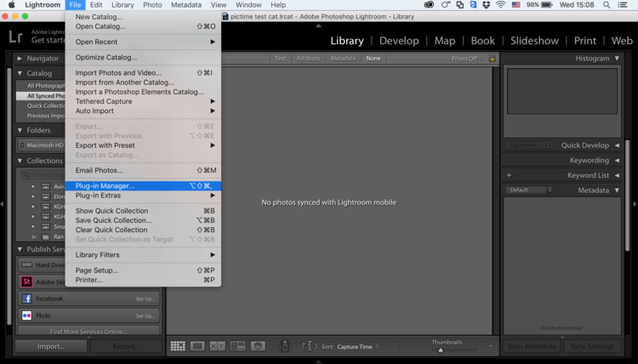Click the Hard Drive publish service icon
The width and height of the screenshot is (638, 364).
[27, 264]
